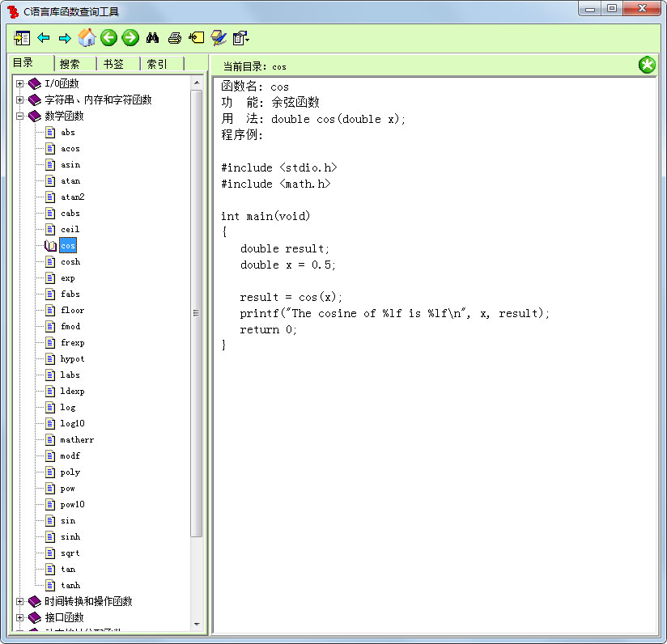Click the green next-topic circle arrow

130,38
